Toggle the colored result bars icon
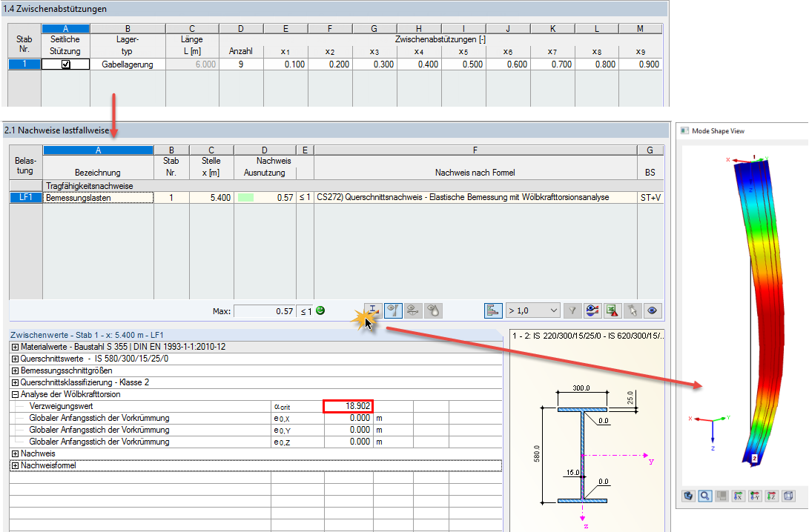This screenshot has width=809, height=532. pos(493,311)
